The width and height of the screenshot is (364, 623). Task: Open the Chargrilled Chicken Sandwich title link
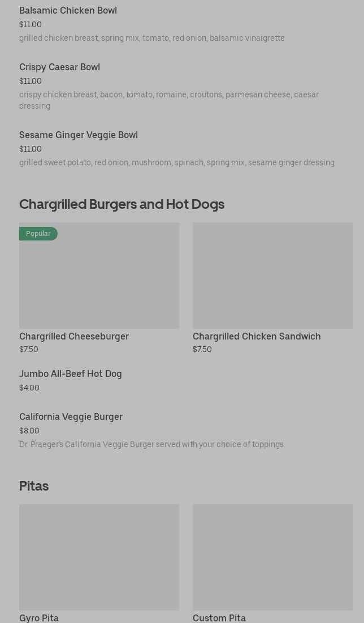257,337
